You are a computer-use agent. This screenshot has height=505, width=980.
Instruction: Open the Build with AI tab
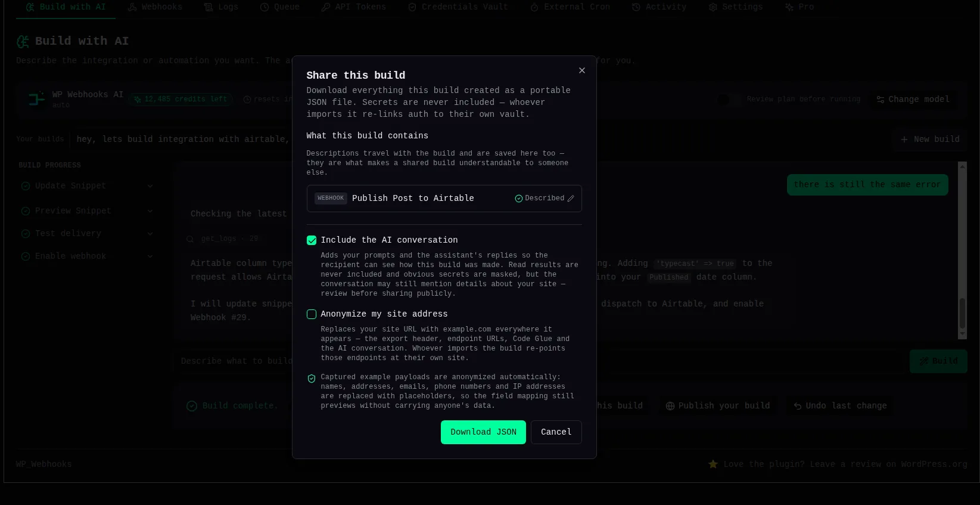coord(66,7)
